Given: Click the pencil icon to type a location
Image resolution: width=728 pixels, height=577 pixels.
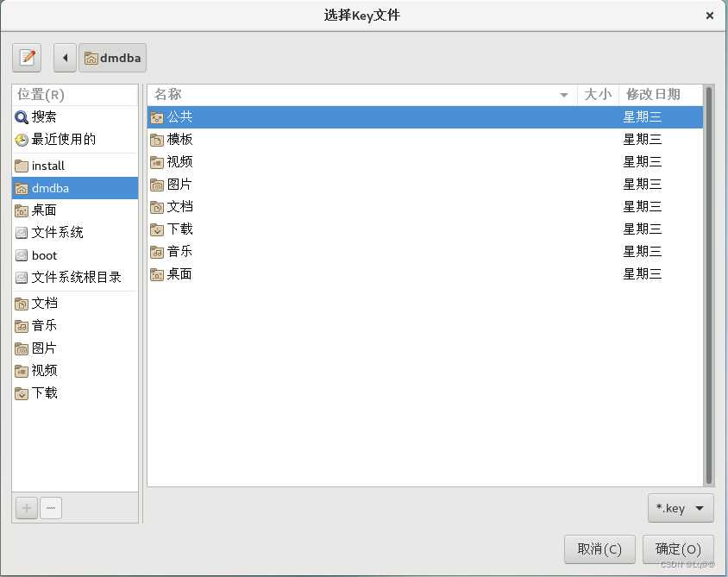Looking at the screenshot, I should coord(26,57).
